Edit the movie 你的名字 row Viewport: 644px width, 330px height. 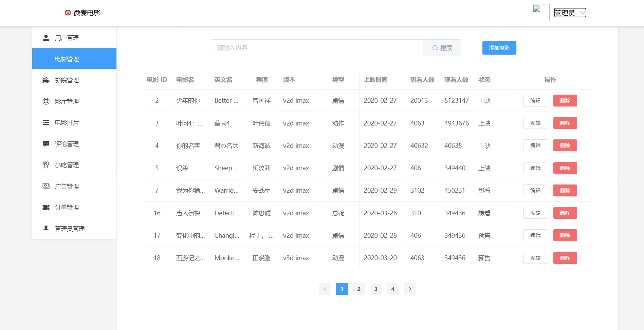[535, 145]
